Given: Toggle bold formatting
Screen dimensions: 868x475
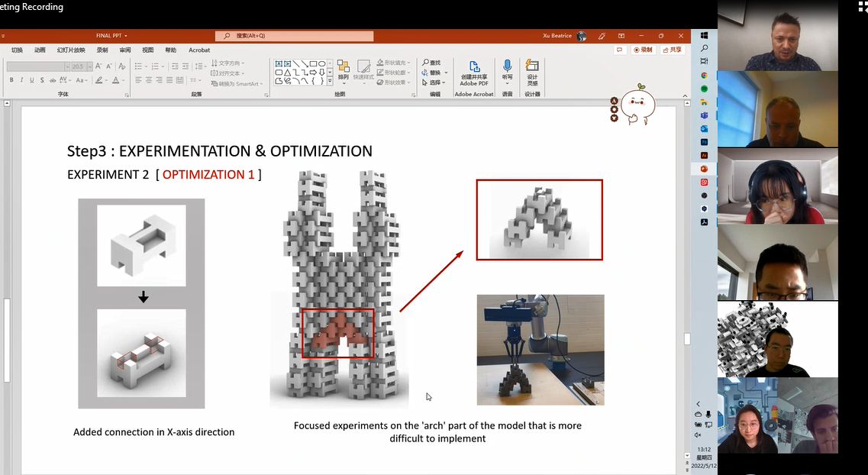Looking at the screenshot, I should 11,79.
